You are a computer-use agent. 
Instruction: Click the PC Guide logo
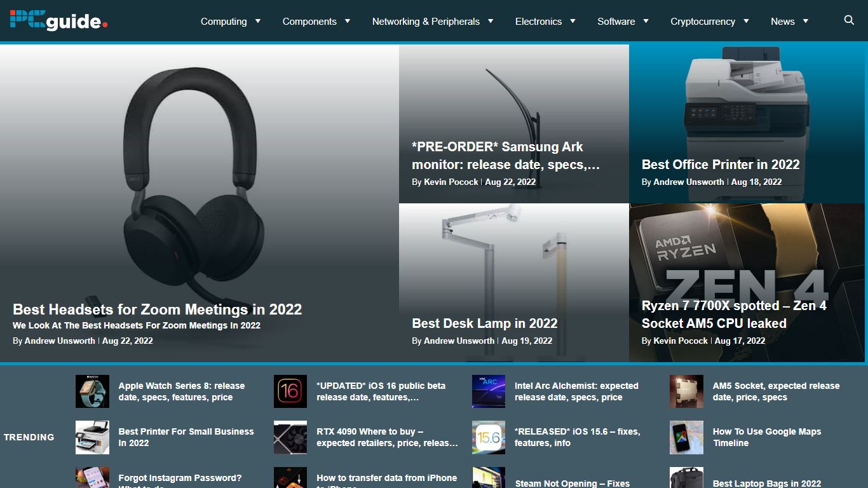58,20
